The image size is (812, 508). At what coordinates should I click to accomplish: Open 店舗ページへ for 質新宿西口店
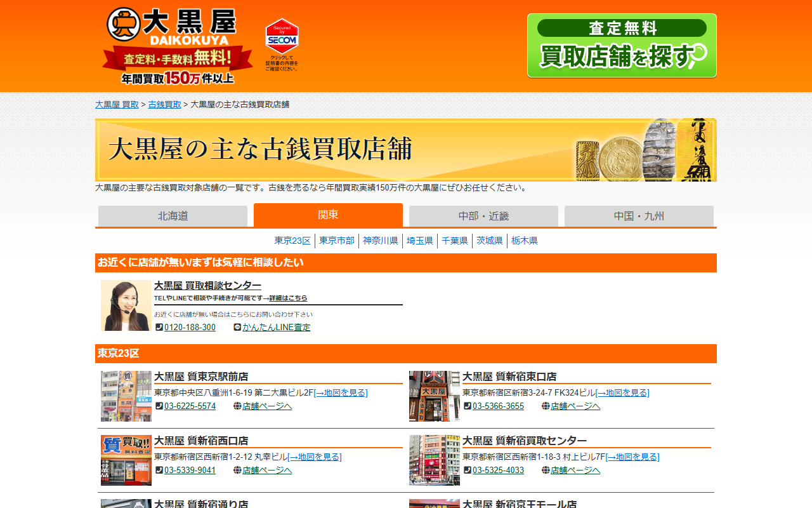click(x=267, y=471)
